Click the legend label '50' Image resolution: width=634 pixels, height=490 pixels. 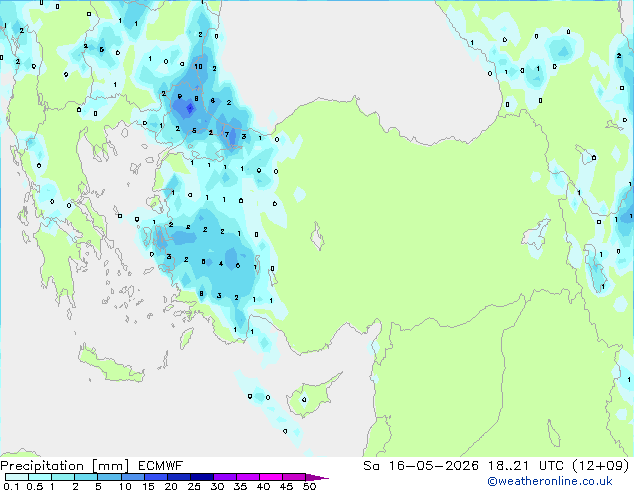coord(309,486)
